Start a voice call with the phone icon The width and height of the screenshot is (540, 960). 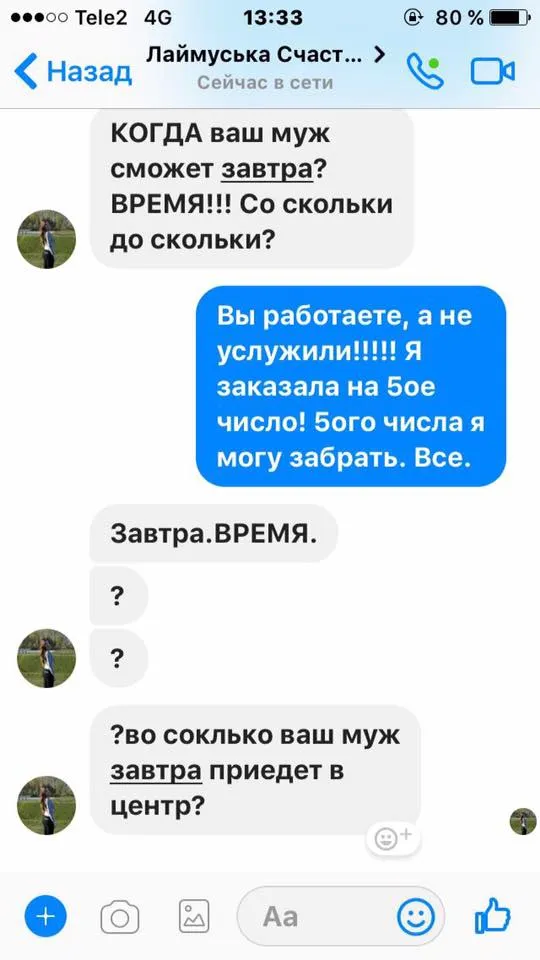pos(426,72)
